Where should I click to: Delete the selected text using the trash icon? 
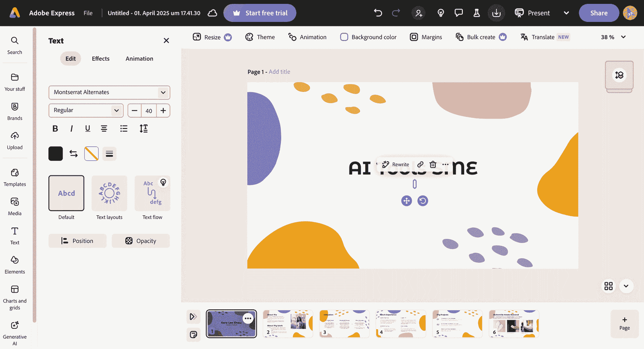pos(433,164)
